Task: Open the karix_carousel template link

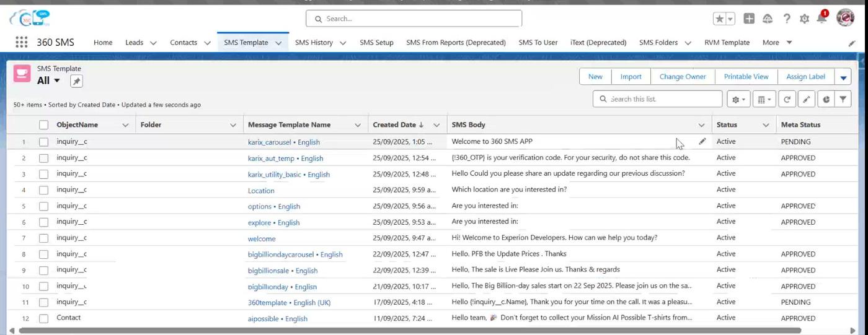Action: coord(283,142)
